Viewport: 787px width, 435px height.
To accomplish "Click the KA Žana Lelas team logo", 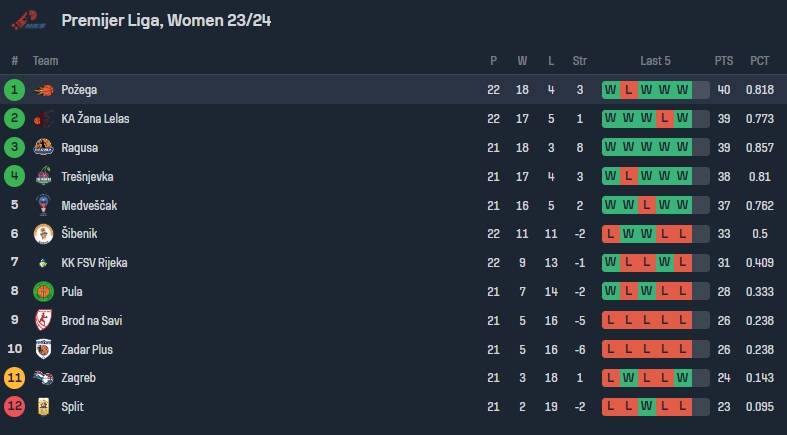I will click(43, 119).
